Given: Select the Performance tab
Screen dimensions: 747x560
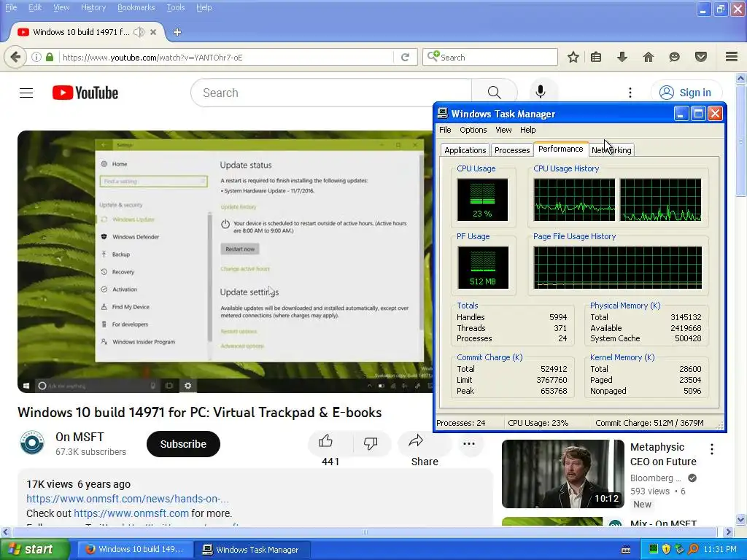Looking at the screenshot, I should 561,149.
